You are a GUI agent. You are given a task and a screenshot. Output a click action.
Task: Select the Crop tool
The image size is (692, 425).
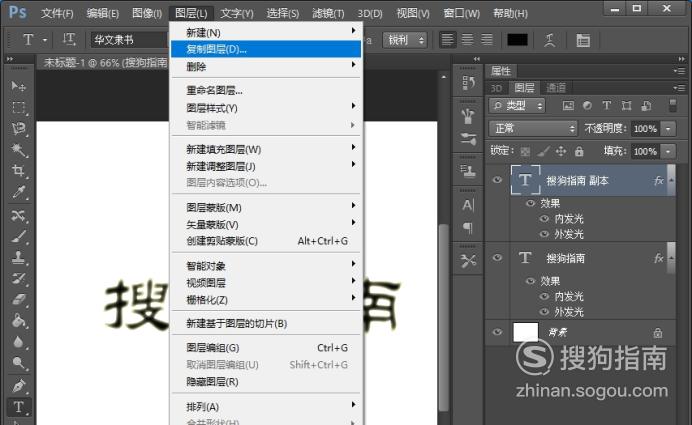(18, 171)
